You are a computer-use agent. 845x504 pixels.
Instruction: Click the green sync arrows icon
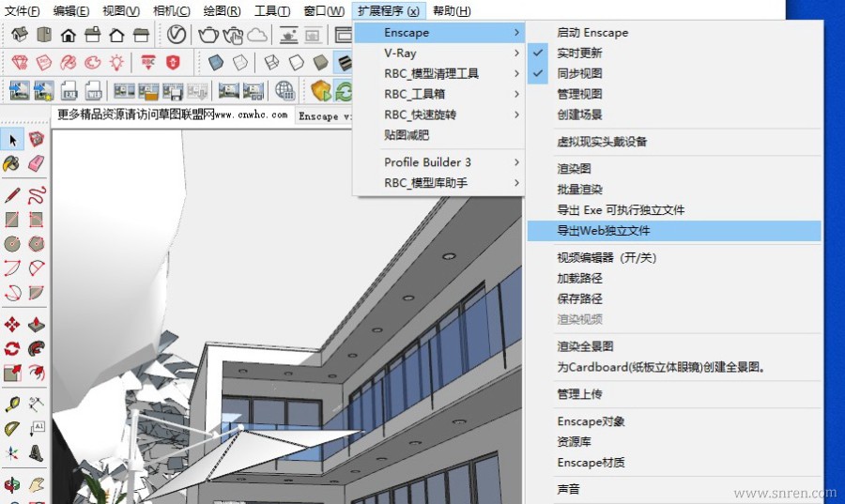click(344, 90)
